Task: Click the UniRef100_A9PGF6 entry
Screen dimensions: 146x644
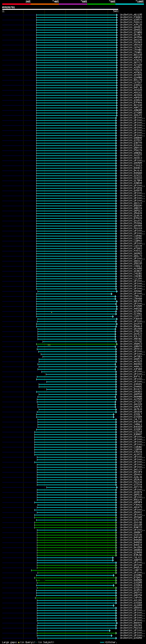Action: coord(131,58)
